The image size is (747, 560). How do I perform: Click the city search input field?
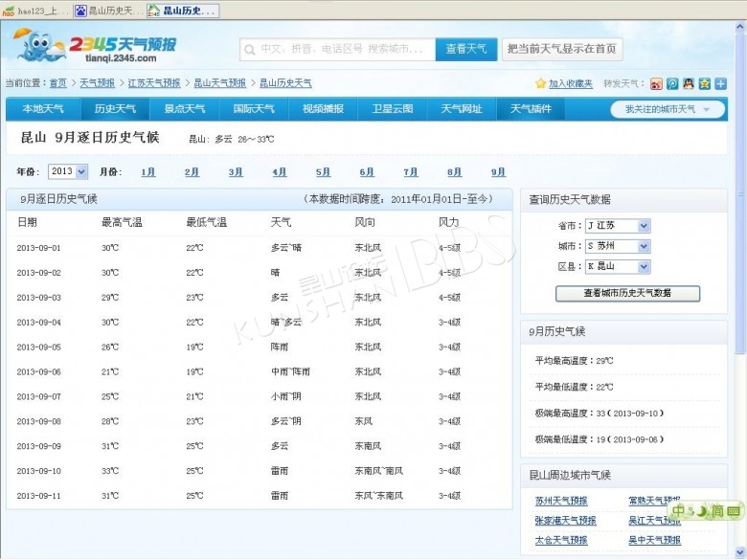click(338, 49)
